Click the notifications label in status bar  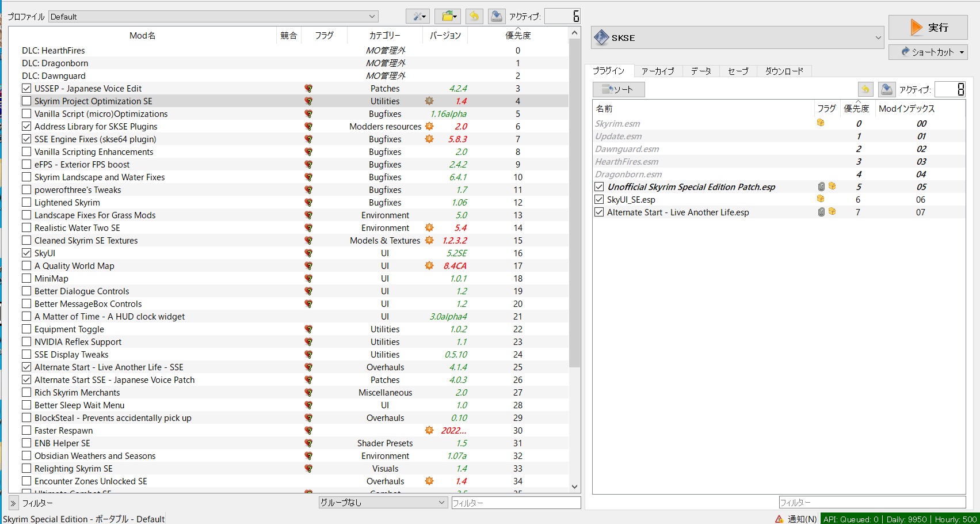[802, 519]
